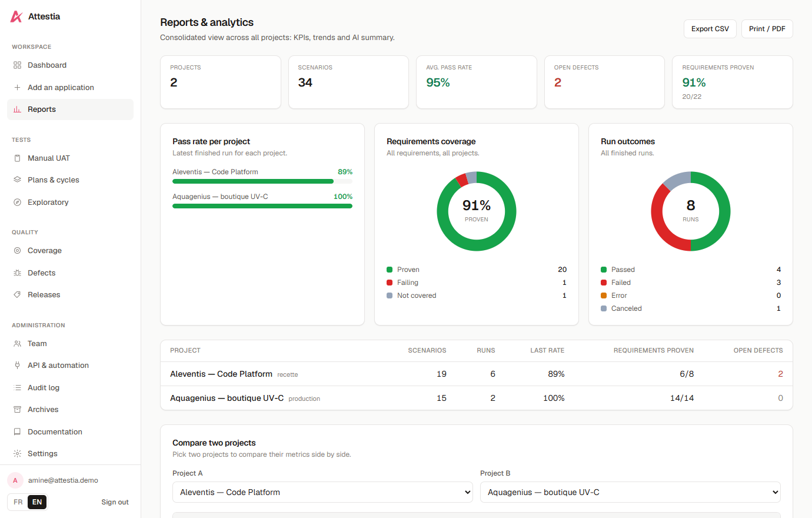Click the user avatar with letter A
Image resolution: width=812 pixels, height=518 pixels.
(x=15, y=480)
